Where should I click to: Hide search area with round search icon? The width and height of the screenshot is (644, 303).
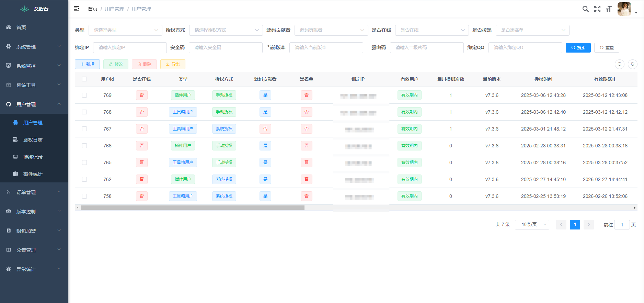tap(619, 64)
